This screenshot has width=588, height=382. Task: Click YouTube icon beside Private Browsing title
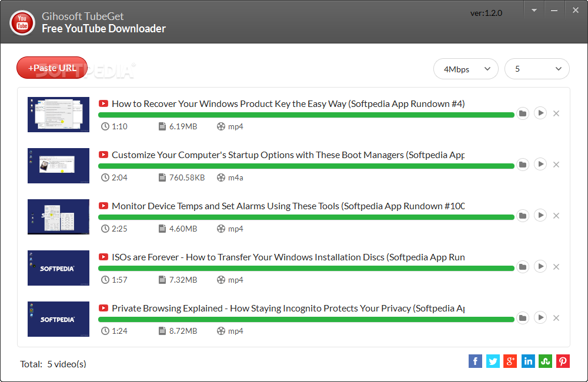(x=103, y=308)
